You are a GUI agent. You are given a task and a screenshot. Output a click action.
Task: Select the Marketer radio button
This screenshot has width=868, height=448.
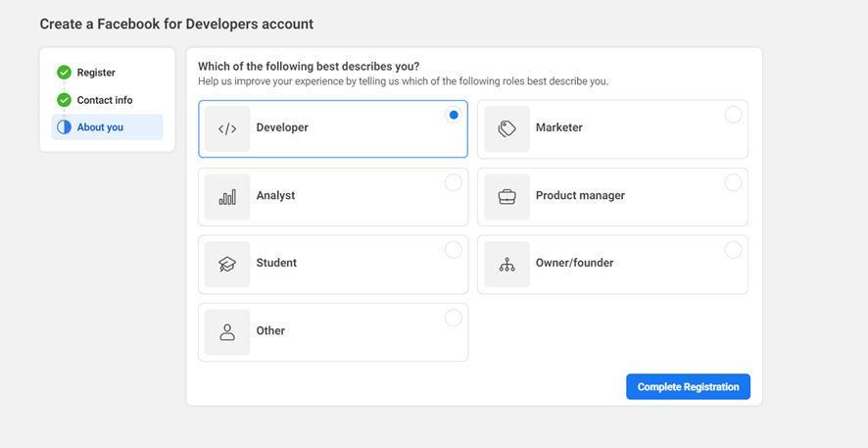pos(733,115)
